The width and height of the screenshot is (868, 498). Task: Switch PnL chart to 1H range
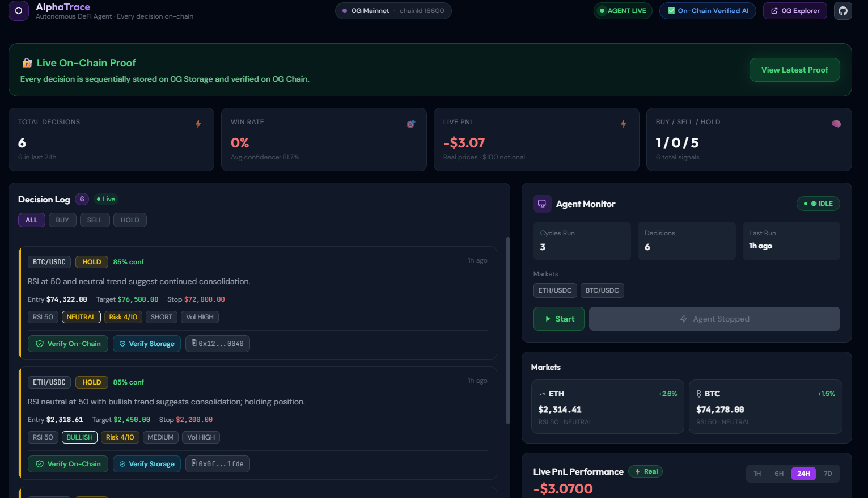pos(757,474)
